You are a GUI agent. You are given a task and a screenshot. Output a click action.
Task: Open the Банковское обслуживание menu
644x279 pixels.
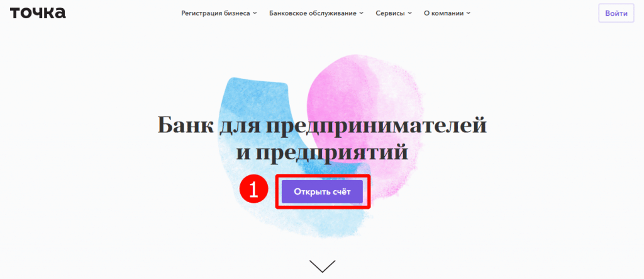pos(316,13)
